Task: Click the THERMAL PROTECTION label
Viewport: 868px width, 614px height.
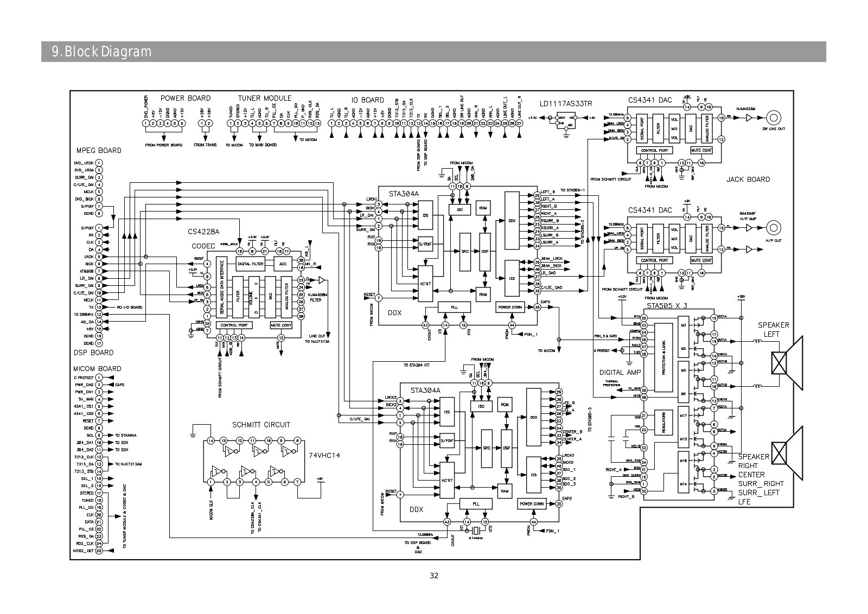Action: [x=611, y=383]
